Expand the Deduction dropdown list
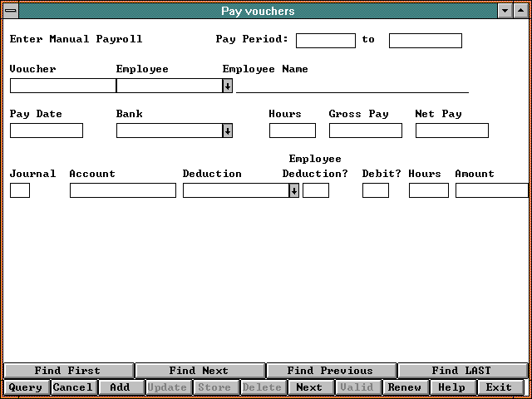 [294, 190]
